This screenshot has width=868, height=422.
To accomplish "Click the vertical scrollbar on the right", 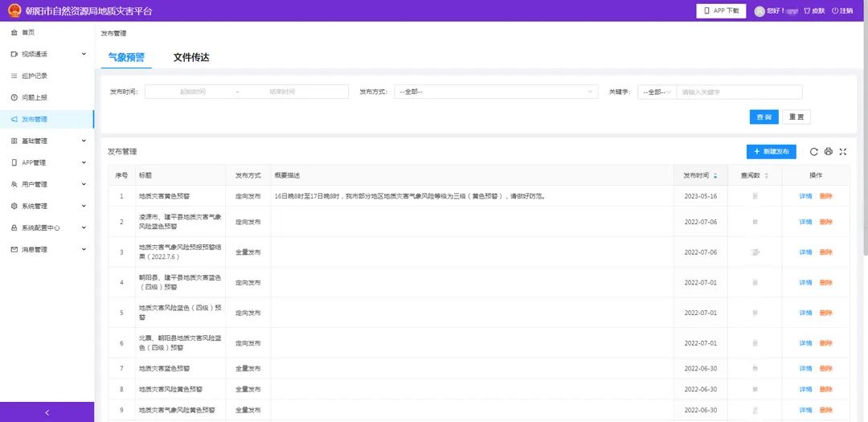I will tap(865, 127).
